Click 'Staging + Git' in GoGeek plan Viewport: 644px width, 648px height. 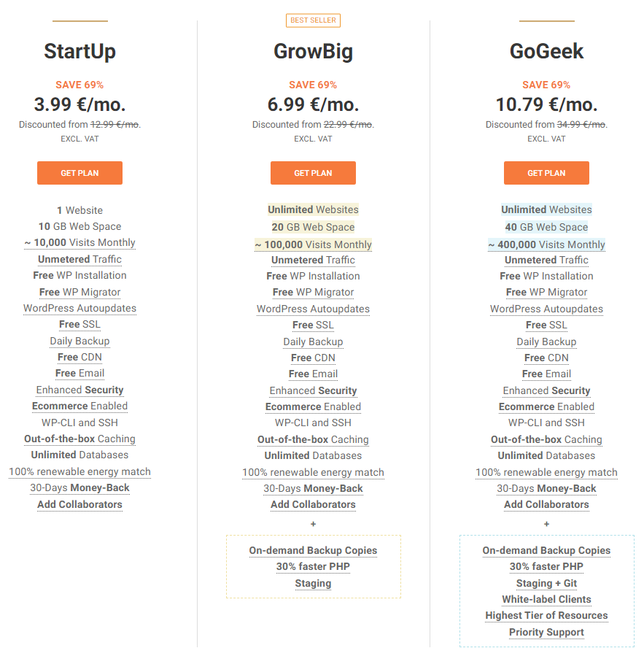(x=546, y=583)
